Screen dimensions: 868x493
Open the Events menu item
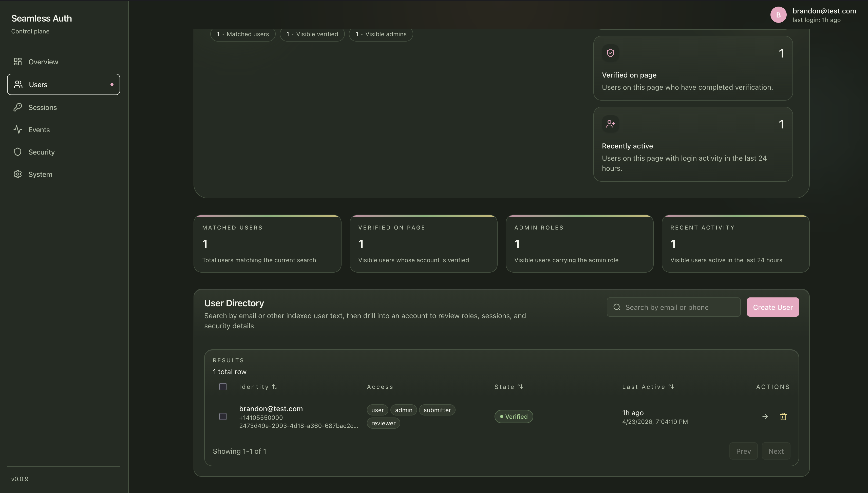64,130
